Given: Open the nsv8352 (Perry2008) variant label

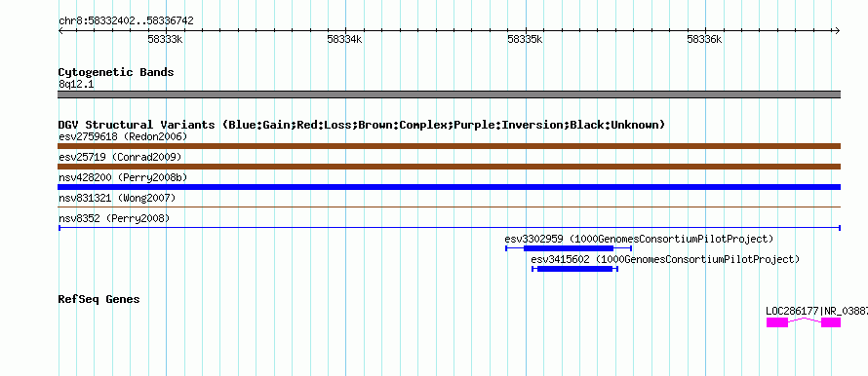Looking at the screenshot, I should [x=114, y=218].
